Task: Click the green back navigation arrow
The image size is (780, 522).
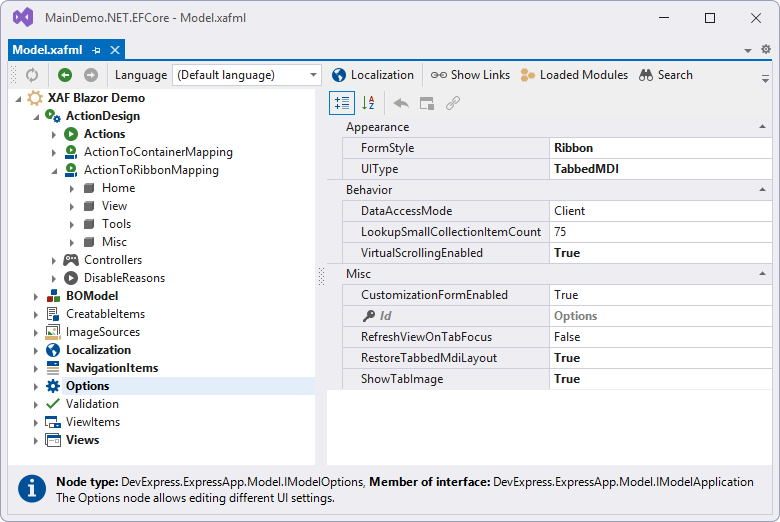Action: click(65, 75)
